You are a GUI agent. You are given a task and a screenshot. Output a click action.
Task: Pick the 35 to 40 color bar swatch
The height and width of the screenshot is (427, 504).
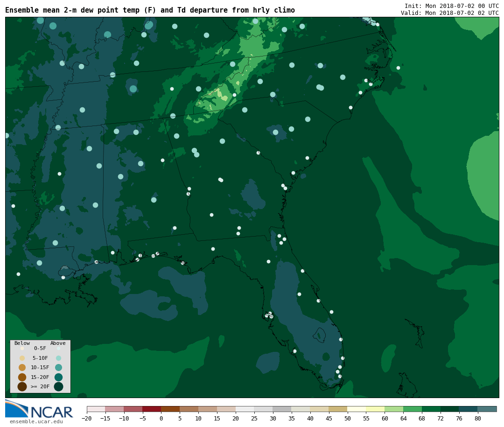coord(301,409)
